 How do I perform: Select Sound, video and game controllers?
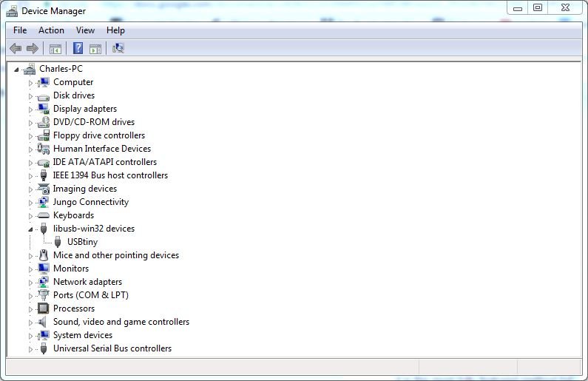[121, 322]
